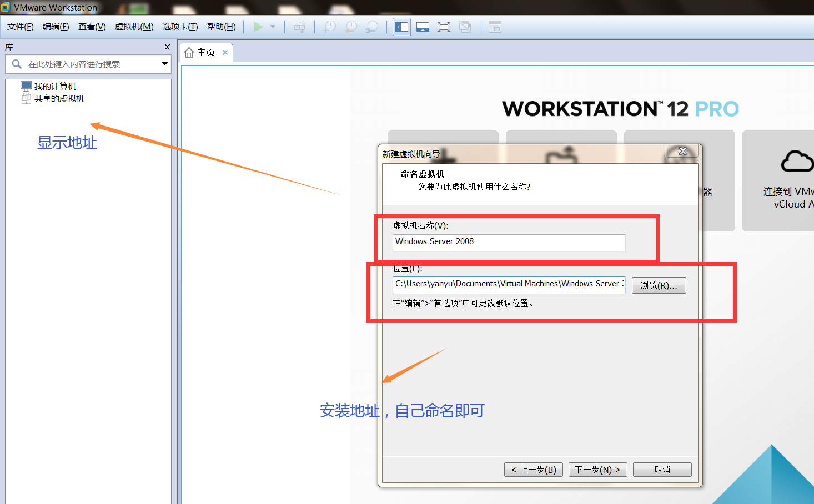The height and width of the screenshot is (504, 814).
Task: Click the VMware Workstation title bar icon
Action: coord(6,7)
